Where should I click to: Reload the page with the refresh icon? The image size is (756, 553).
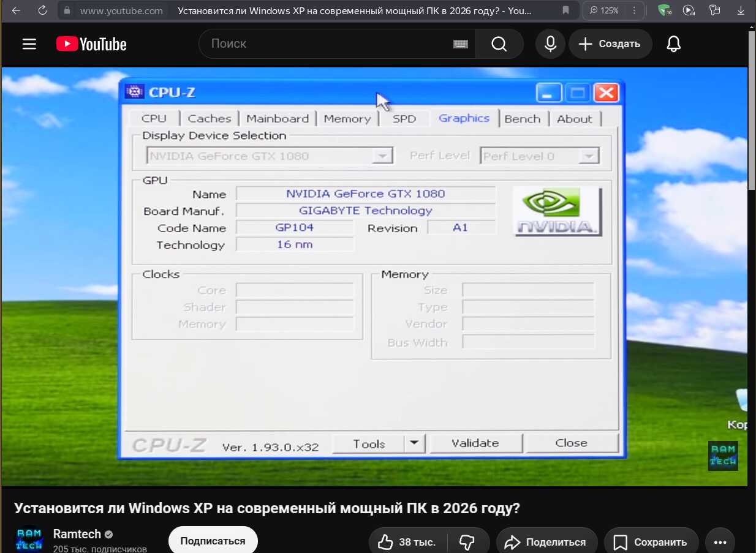click(42, 10)
